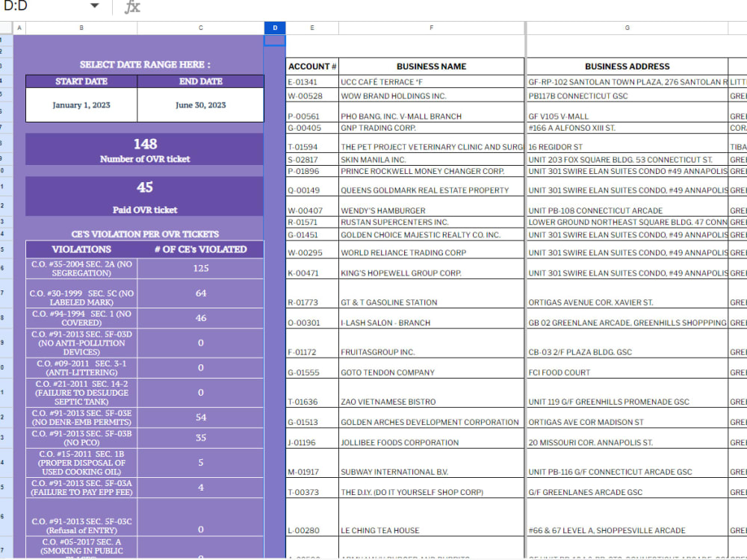
Task: Click the NO DENR-EMB PERMITS violation cell
Action: coord(81,417)
